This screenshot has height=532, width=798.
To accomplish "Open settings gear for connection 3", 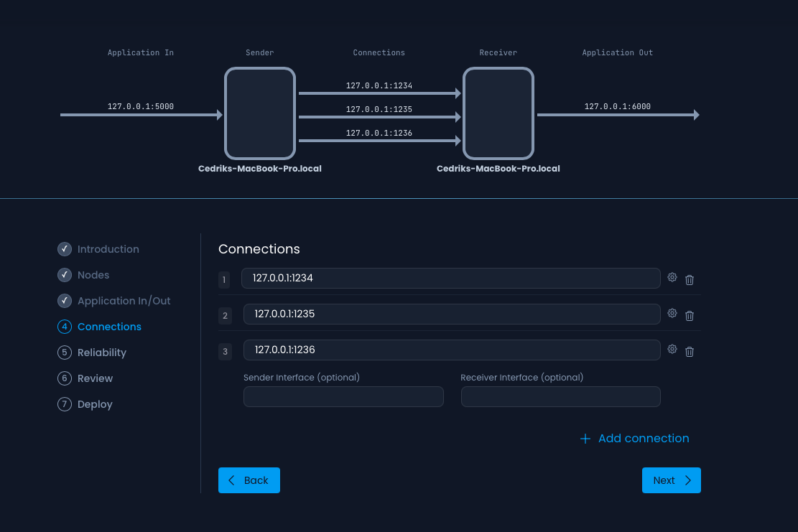I will 672,348.
